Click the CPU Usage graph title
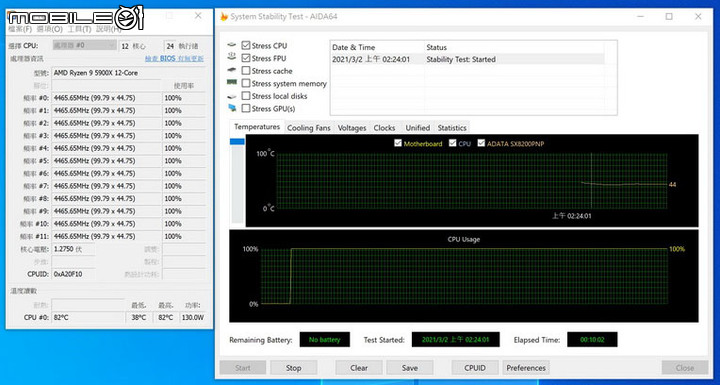The image size is (720, 385). click(463, 239)
